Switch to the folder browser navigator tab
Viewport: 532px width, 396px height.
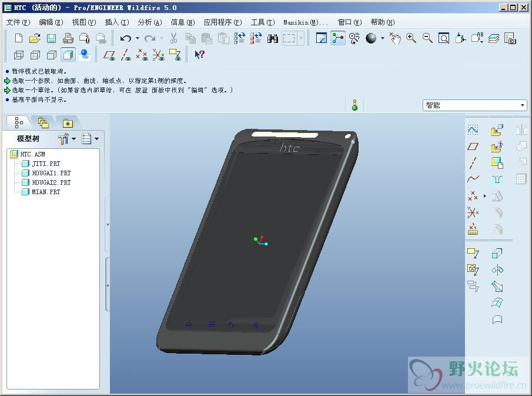[x=43, y=122]
